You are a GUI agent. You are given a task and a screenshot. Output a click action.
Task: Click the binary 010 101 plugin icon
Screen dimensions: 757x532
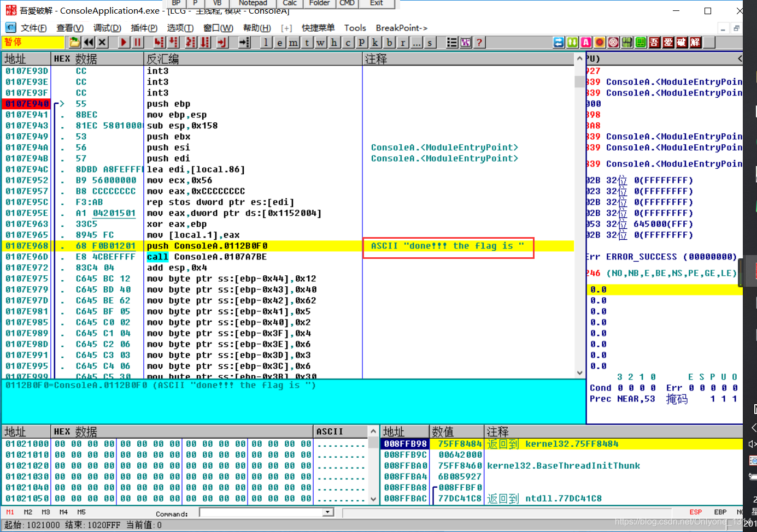tap(627, 42)
